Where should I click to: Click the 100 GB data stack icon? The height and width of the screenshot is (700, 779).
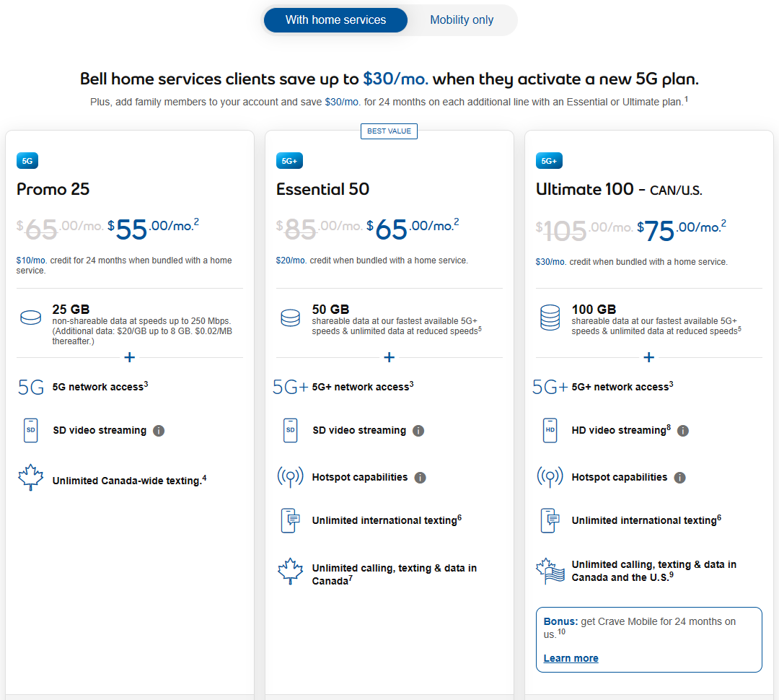click(550, 318)
